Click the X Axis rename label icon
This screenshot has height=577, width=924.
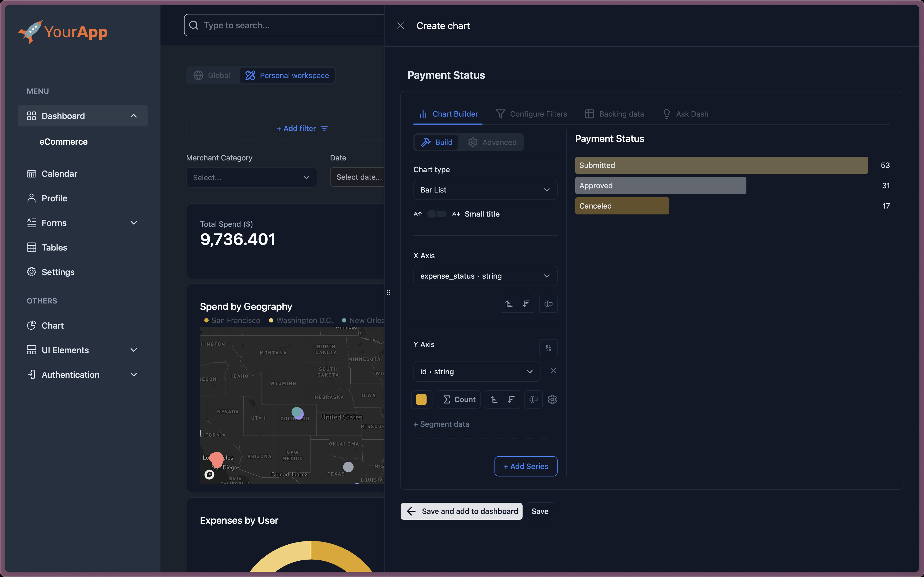[549, 304]
